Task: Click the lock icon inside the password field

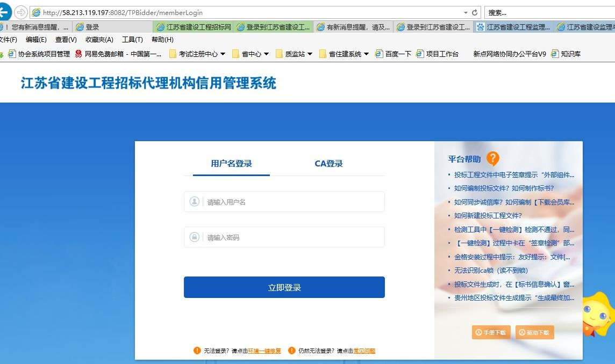Action: (x=195, y=237)
